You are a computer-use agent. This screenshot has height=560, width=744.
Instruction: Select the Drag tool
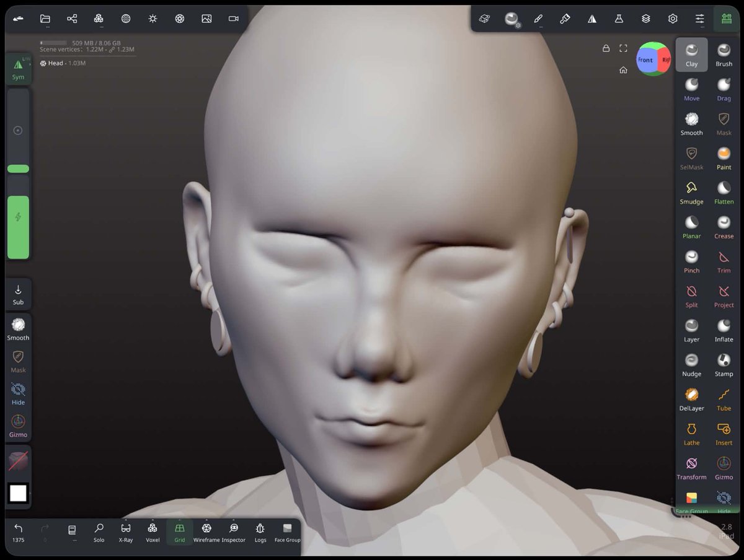pos(724,89)
